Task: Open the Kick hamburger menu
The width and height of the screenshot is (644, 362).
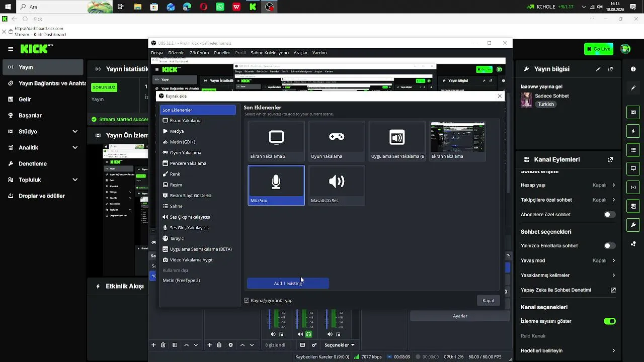Action: [x=11, y=49]
